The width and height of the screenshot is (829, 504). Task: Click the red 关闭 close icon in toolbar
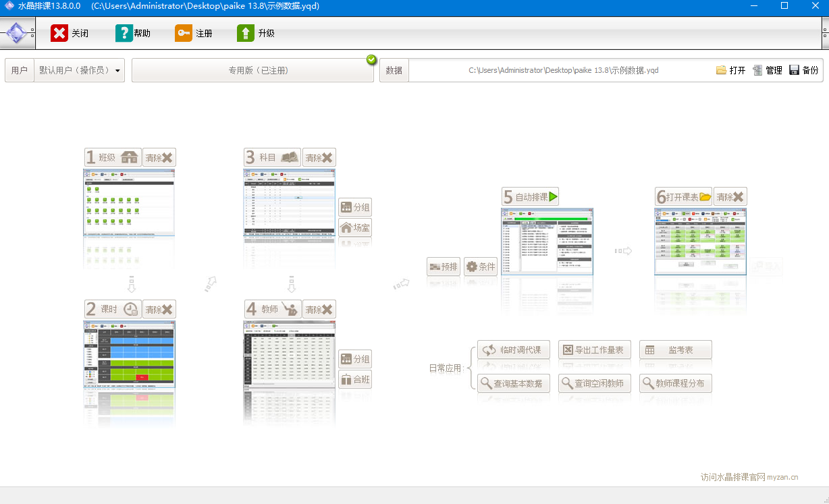coord(59,33)
